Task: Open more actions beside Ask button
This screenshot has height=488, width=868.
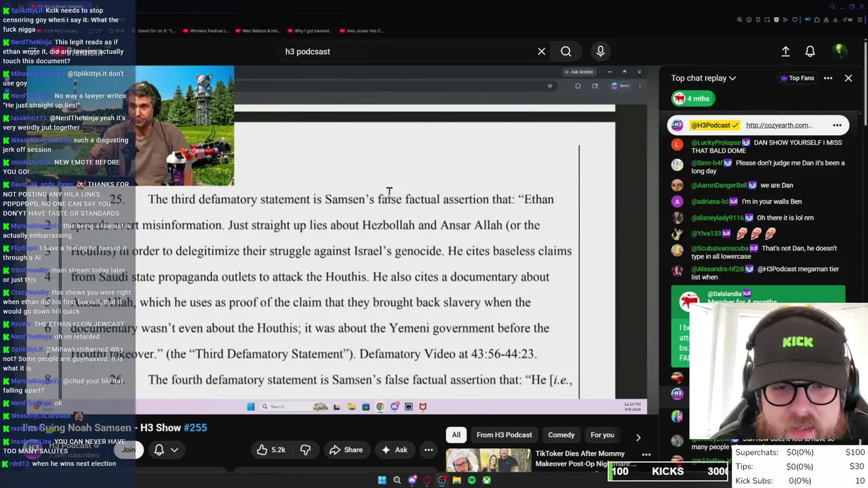Action: point(429,449)
